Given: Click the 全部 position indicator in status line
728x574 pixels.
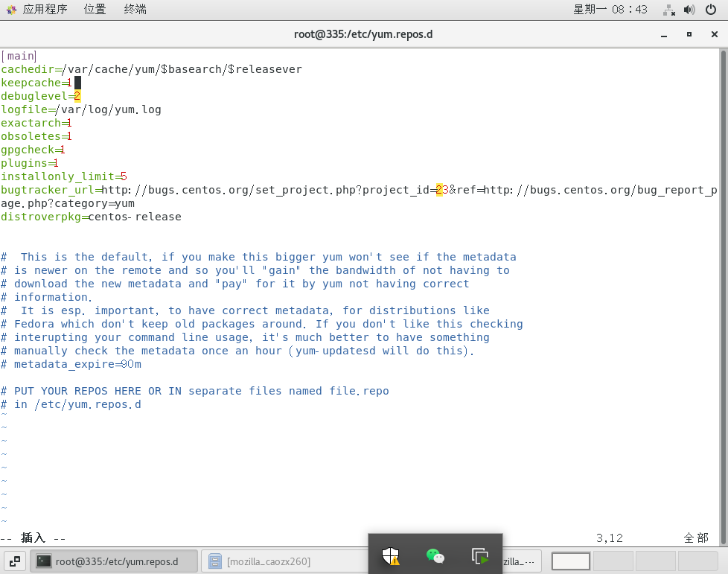Looking at the screenshot, I should (x=696, y=538).
